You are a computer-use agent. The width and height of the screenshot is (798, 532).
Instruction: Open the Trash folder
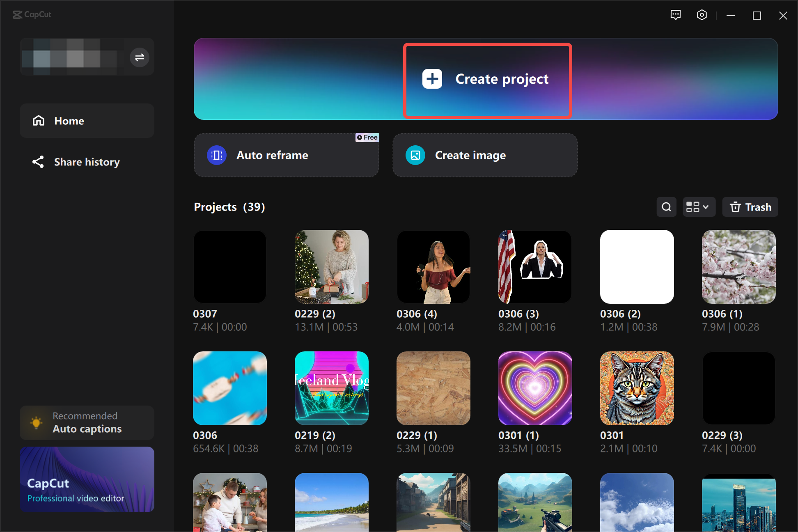pyautogui.click(x=750, y=206)
